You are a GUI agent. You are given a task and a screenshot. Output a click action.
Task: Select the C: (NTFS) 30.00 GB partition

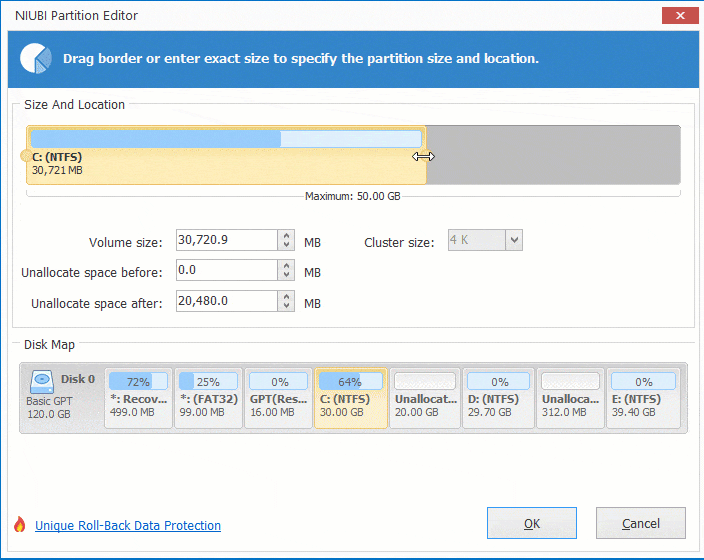(351, 398)
